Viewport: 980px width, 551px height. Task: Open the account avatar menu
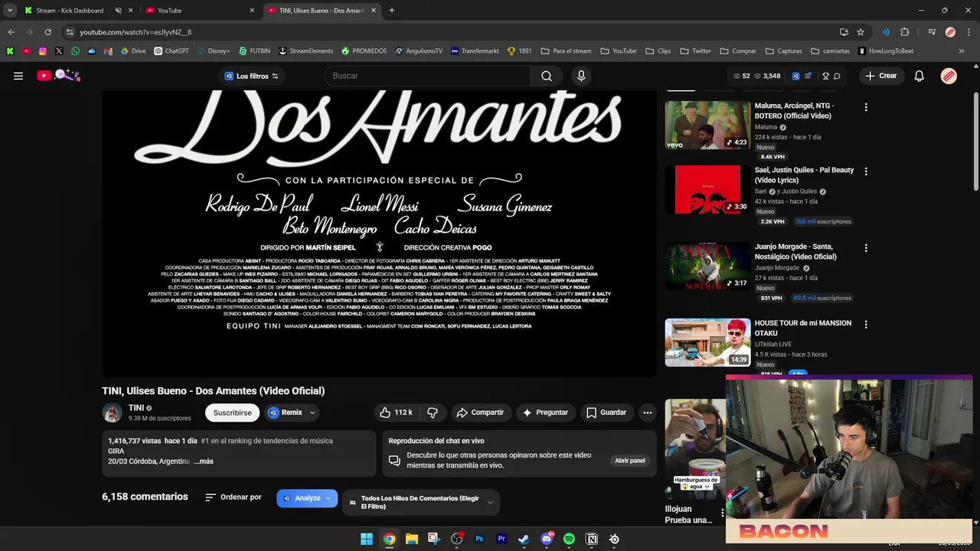[x=949, y=76]
